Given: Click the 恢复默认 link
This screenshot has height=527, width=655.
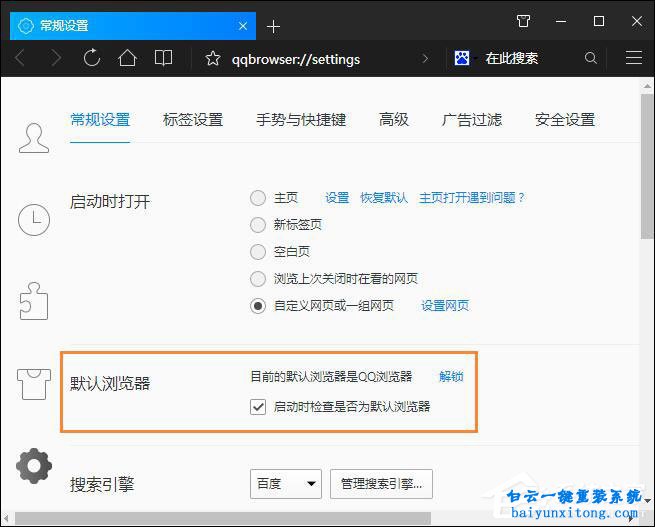Looking at the screenshot, I should [x=384, y=198].
